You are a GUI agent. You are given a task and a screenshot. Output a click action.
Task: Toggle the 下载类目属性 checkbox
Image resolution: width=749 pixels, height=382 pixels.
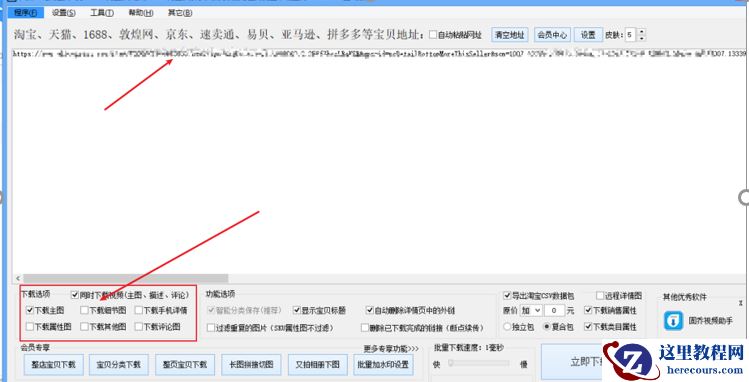click(x=588, y=327)
